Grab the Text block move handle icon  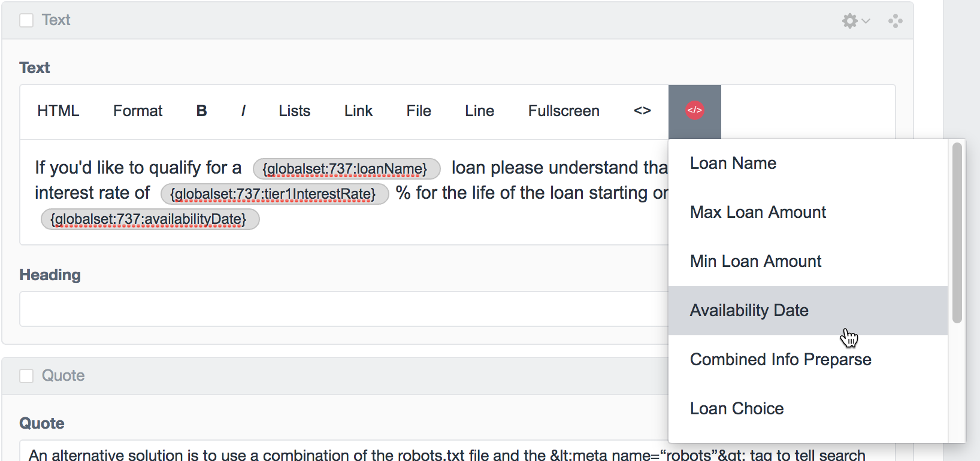coord(895,21)
